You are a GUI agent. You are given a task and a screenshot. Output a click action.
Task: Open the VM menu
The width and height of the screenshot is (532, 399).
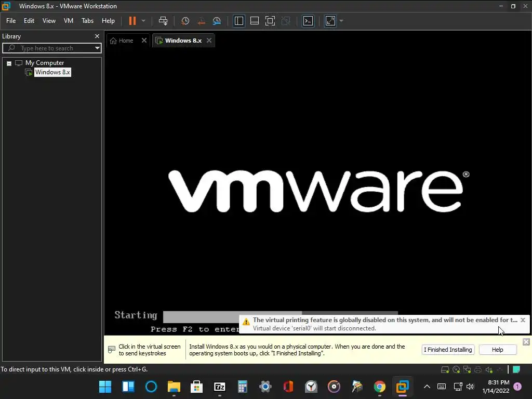(x=69, y=21)
